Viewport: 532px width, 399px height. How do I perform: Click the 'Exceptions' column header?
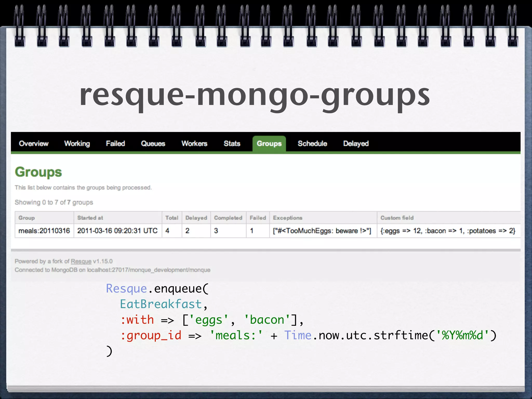[x=323, y=218]
